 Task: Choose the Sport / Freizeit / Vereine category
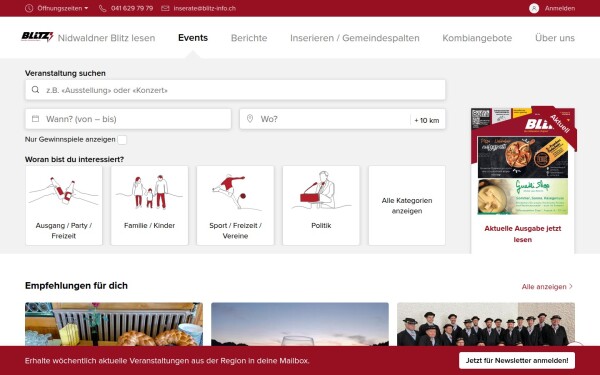[235, 205]
